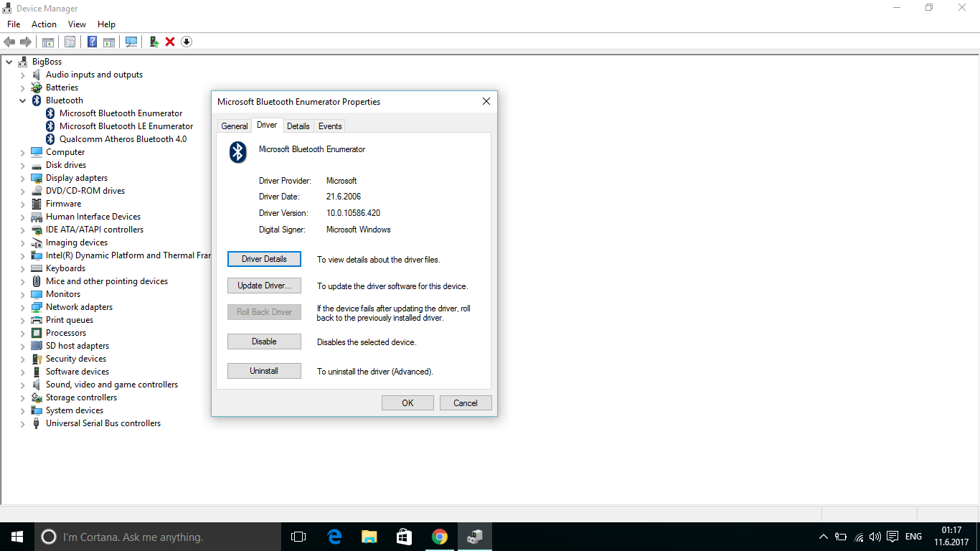Click the Back arrow in the toolbar

(x=9, y=42)
